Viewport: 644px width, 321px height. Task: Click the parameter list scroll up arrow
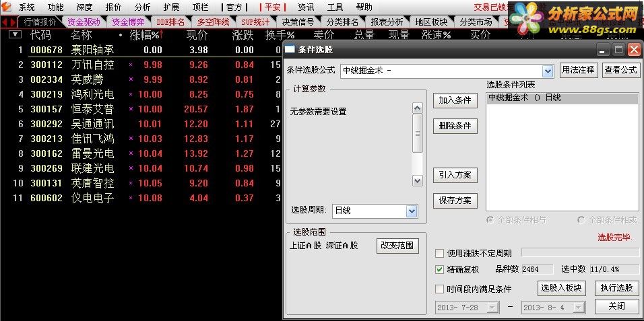point(417,108)
